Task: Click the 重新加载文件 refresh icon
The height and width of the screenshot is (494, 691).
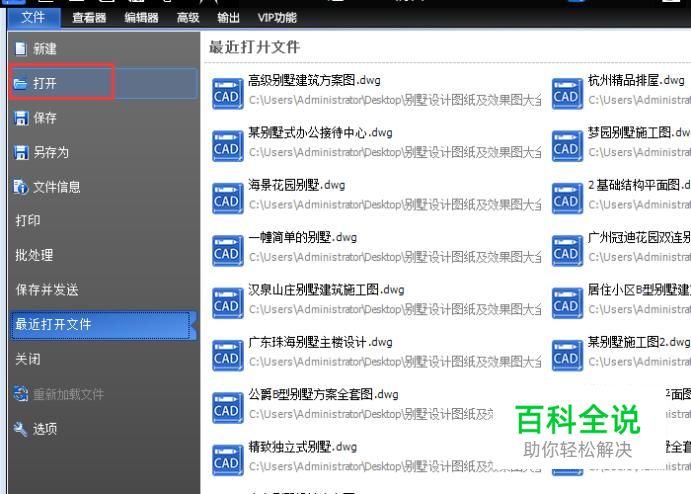Action: click(x=20, y=393)
